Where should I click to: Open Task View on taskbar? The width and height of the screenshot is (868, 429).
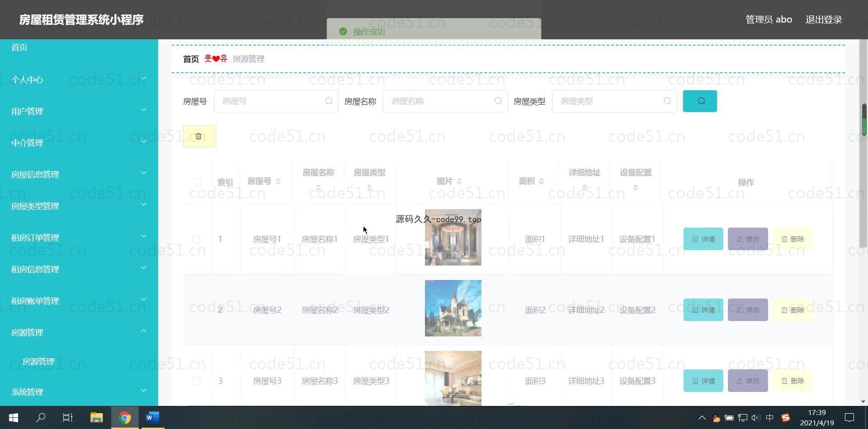(68, 418)
